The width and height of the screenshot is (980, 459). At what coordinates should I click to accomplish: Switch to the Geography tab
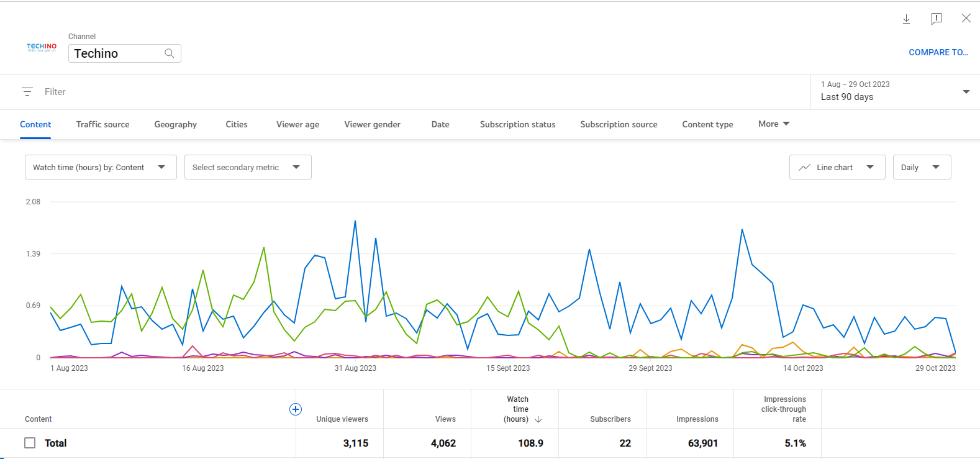click(176, 125)
